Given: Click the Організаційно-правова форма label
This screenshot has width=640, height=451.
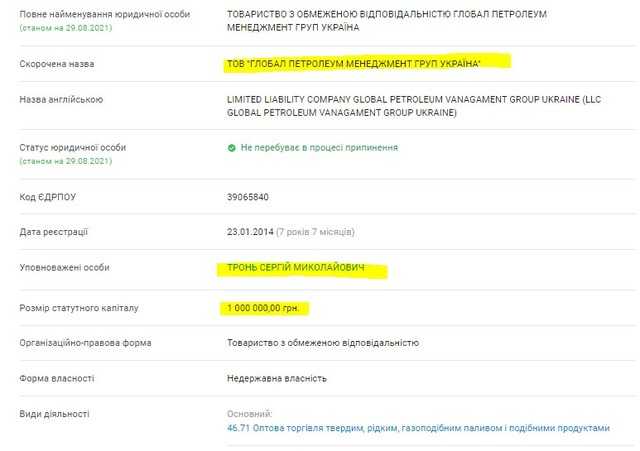Looking at the screenshot, I should [85, 343].
